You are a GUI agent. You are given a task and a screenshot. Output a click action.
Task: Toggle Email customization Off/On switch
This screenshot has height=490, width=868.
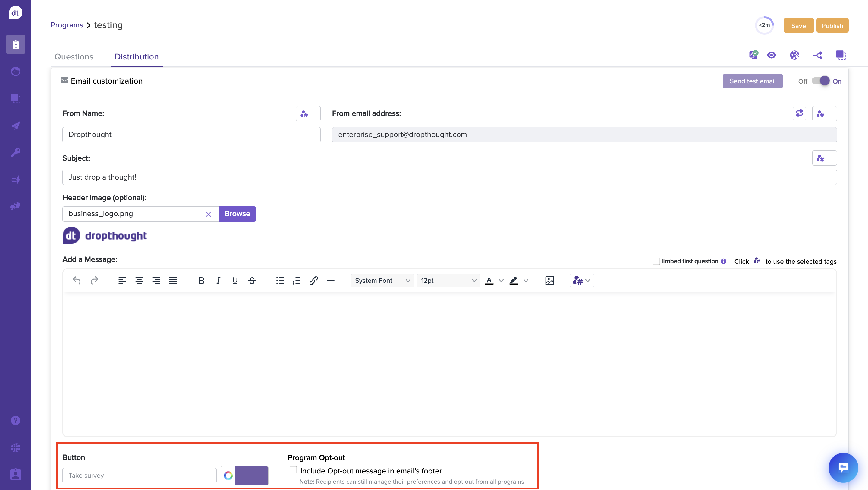pos(820,81)
